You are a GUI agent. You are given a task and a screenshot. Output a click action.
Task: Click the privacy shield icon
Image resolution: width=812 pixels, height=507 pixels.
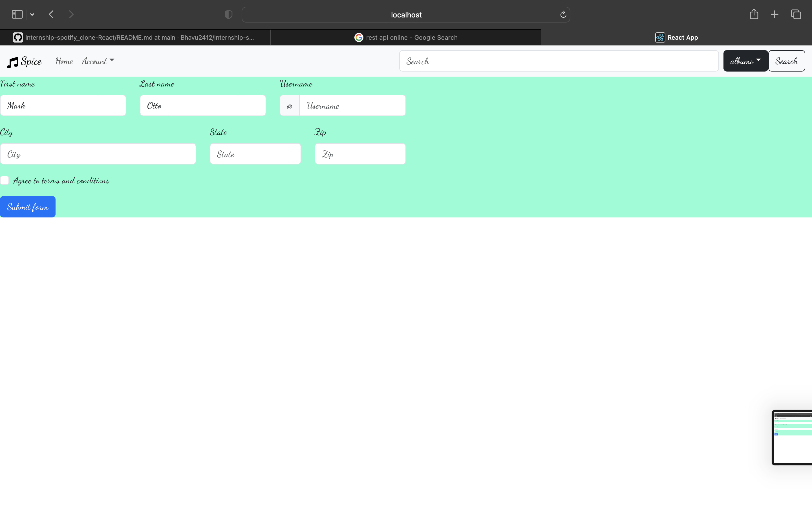(x=228, y=14)
